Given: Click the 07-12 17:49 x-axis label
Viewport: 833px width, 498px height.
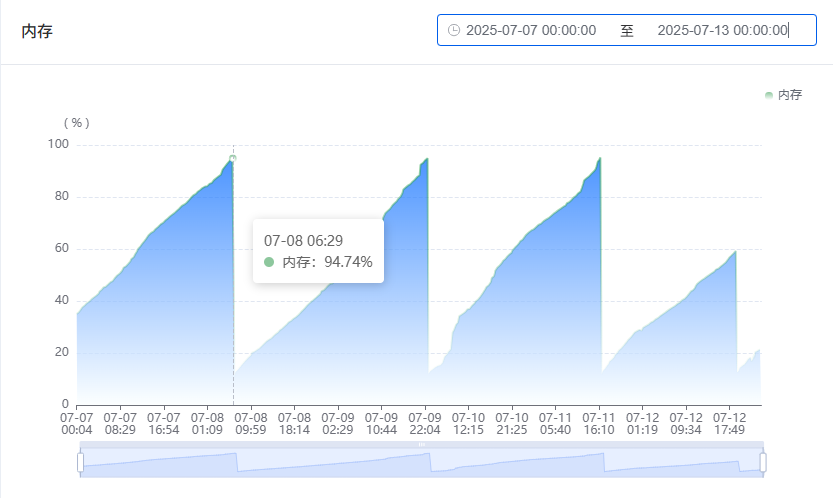Looking at the screenshot, I should (728, 423).
